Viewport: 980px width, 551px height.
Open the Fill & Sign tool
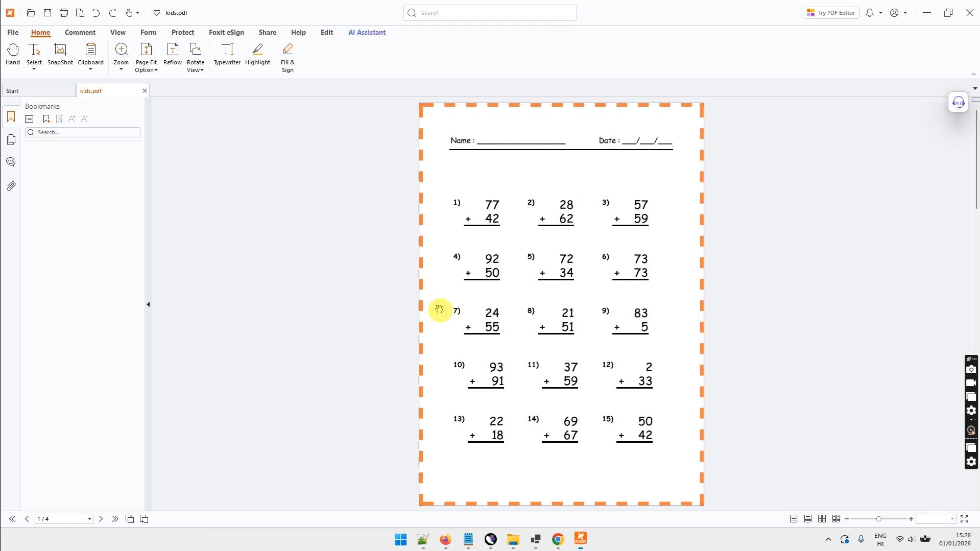coord(288,58)
